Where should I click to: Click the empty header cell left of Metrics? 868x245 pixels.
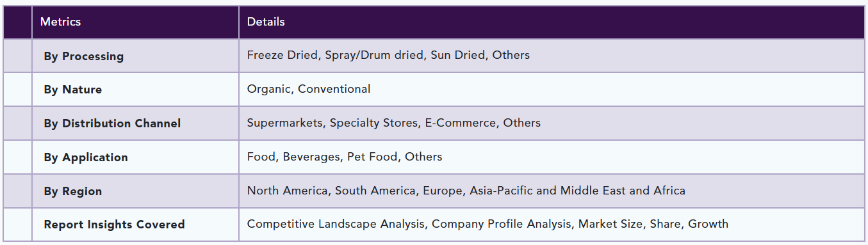tap(17, 22)
